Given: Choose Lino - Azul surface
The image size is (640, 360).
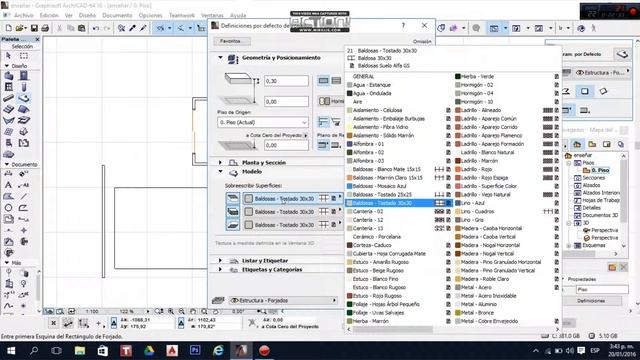Looking at the screenshot, I should click(x=473, y=203).
